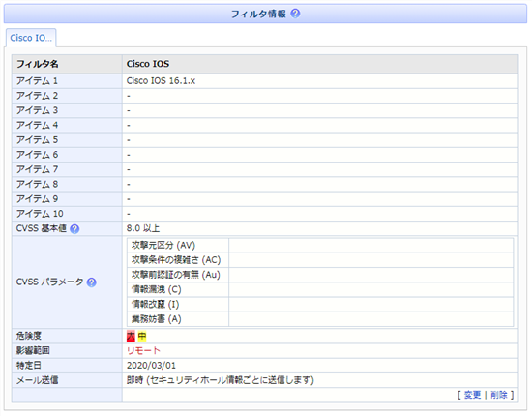Click the アイテム 8 row label
This screenshot has width=532, height=416.
coord(37,184)
